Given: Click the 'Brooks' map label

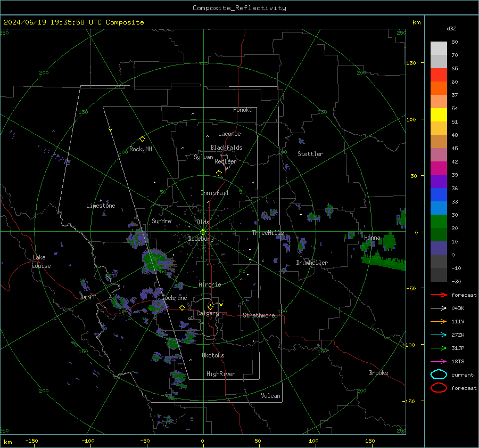Looking at the screenshot, I should (378, 373).
